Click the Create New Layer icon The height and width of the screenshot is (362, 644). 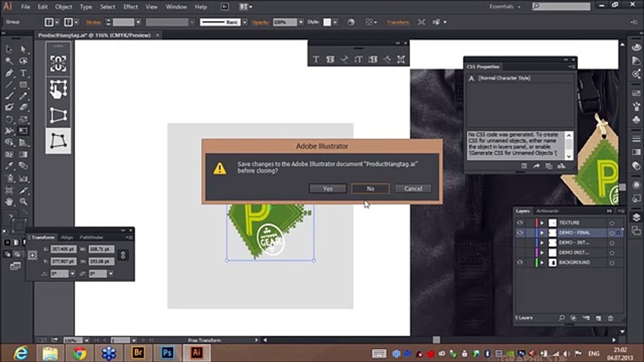click(598, 318)
